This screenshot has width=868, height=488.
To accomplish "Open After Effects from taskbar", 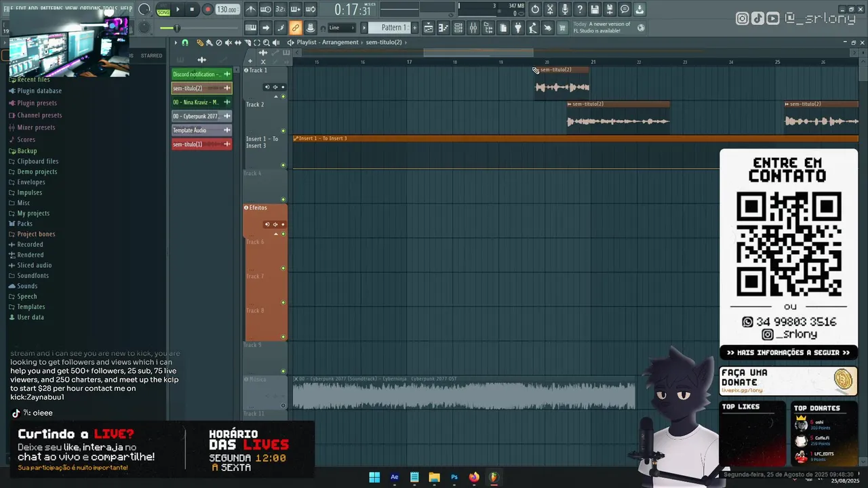I will click(394, 477).
